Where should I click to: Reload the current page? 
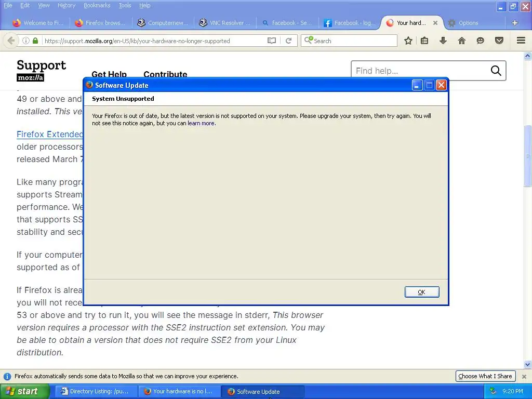click(288, 41)
